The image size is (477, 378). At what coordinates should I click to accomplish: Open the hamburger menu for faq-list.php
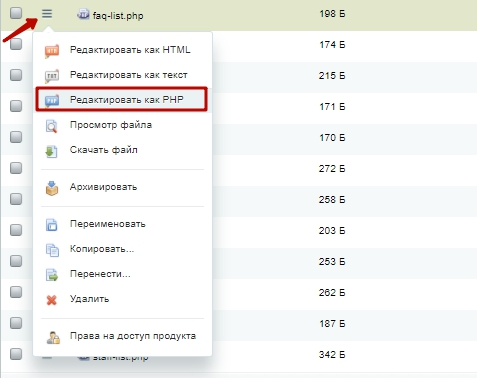point(47,14)
